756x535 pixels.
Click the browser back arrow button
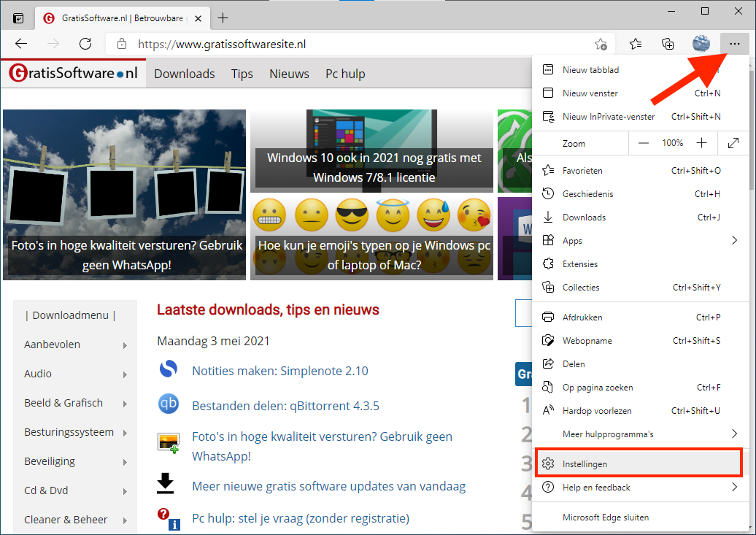click(x=21, y=44)
